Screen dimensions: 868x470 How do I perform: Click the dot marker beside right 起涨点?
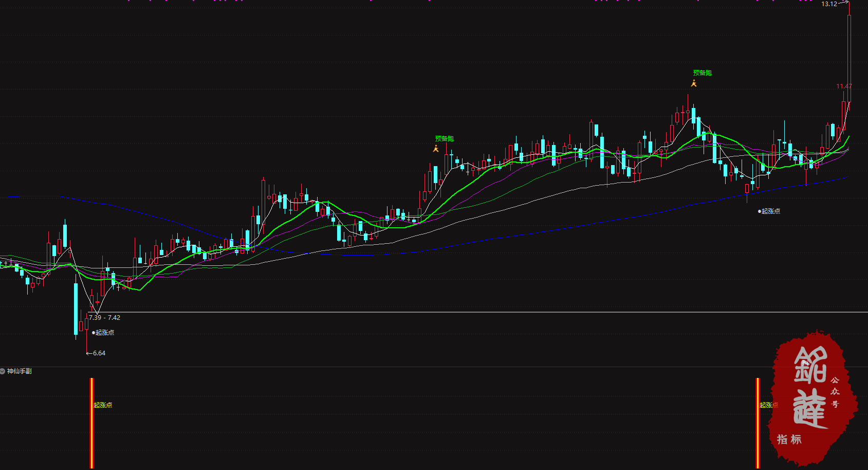(760, 211)
